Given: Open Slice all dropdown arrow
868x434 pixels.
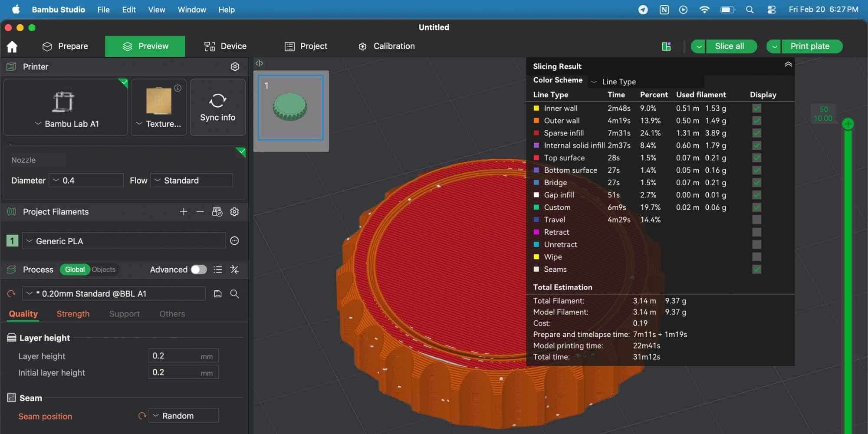Looking at the screenshot, I should (x=698, y=46).
